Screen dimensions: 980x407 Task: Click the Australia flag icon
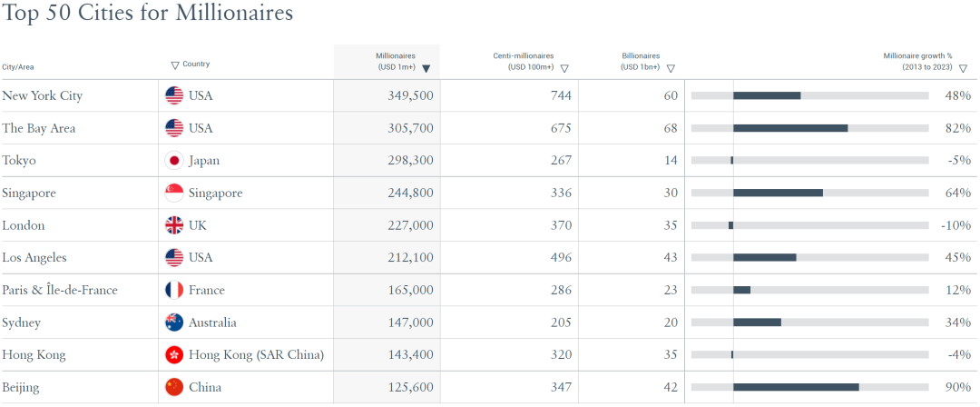pos(174,323)
